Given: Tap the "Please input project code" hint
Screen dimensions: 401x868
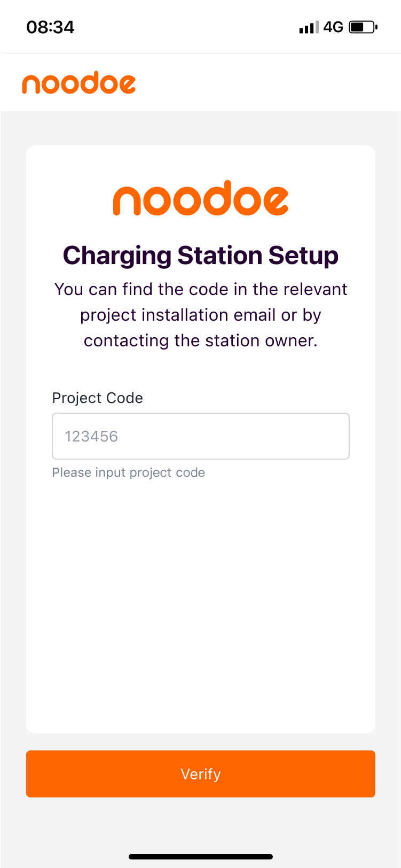Looking at the screenshot, I should click(129, 472).
